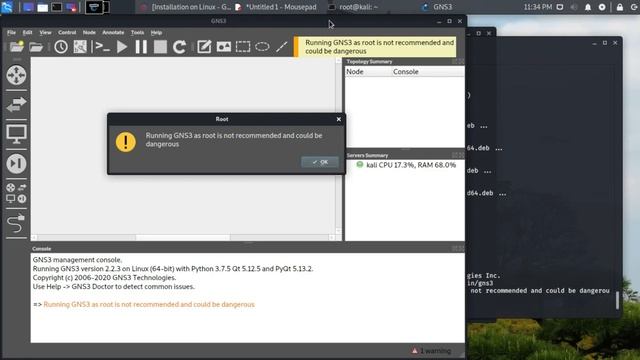Select the draw line tool
Viewport: 640px width, 360px height.
click(x=282, y=47)
